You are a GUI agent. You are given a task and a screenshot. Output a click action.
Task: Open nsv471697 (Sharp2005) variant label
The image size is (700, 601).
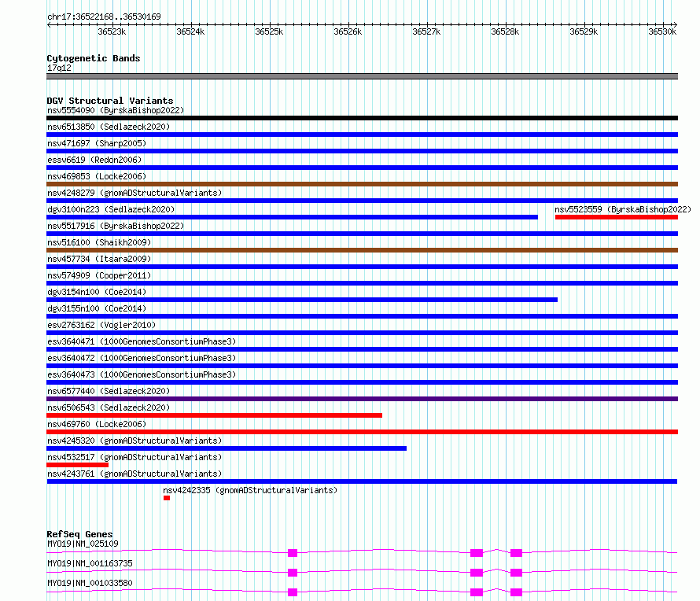pyautogui.click(x=97, y=143)
